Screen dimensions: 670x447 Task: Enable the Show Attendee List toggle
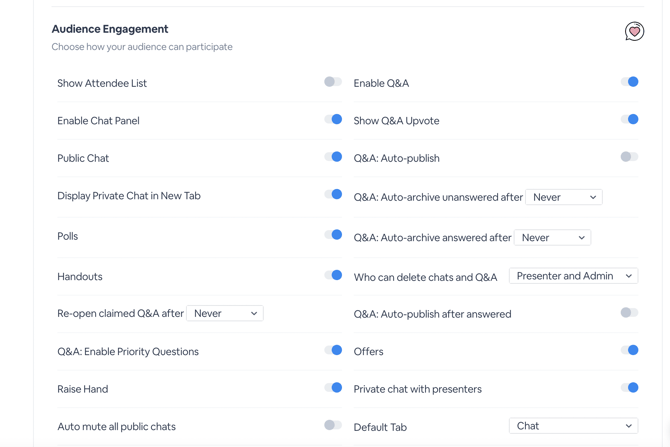pyautogui.click(x=333, y=82)
